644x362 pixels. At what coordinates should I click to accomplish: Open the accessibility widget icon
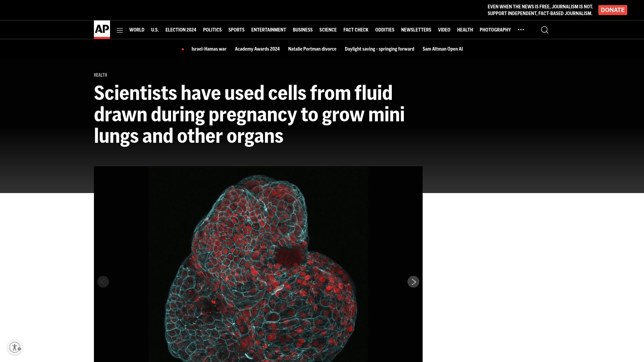click(15, 347)
